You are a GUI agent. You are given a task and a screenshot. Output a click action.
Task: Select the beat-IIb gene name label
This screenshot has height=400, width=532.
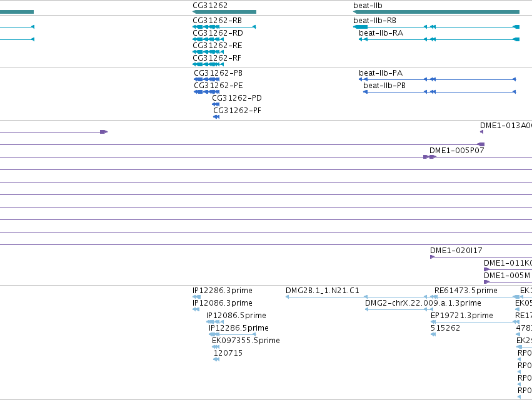368,6
